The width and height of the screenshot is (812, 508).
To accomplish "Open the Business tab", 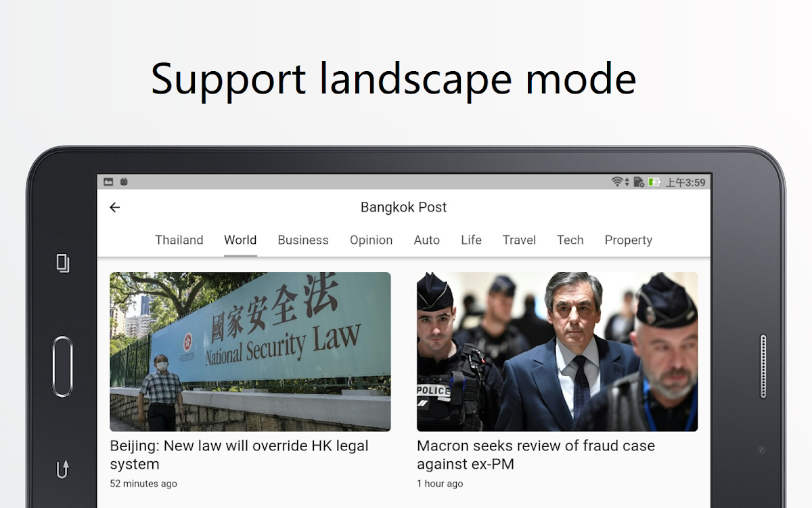I will (x=303, y=240).
